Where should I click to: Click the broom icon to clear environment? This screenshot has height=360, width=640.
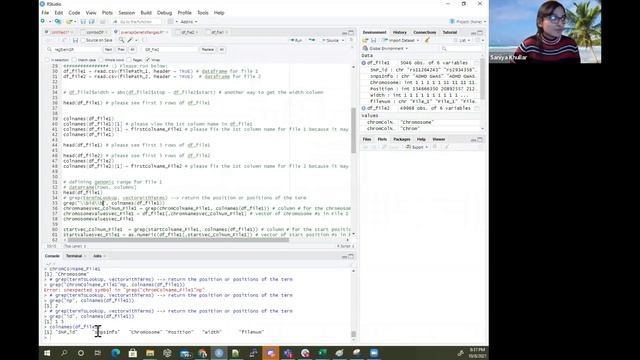[427, 40]
